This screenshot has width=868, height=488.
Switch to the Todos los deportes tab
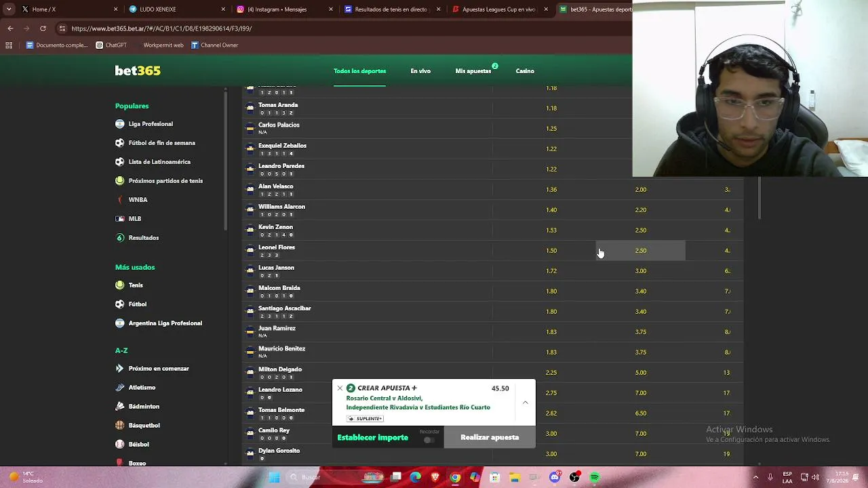pos(359,71)
